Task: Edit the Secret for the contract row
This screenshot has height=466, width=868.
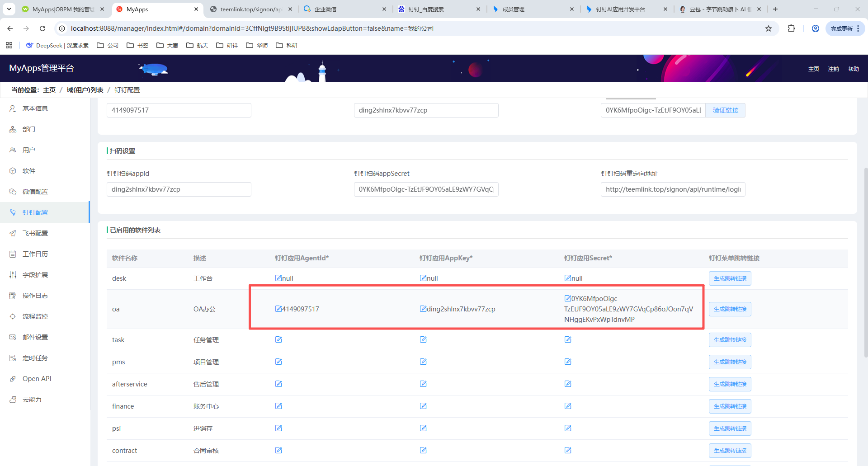Action: [x=568, y=450]
